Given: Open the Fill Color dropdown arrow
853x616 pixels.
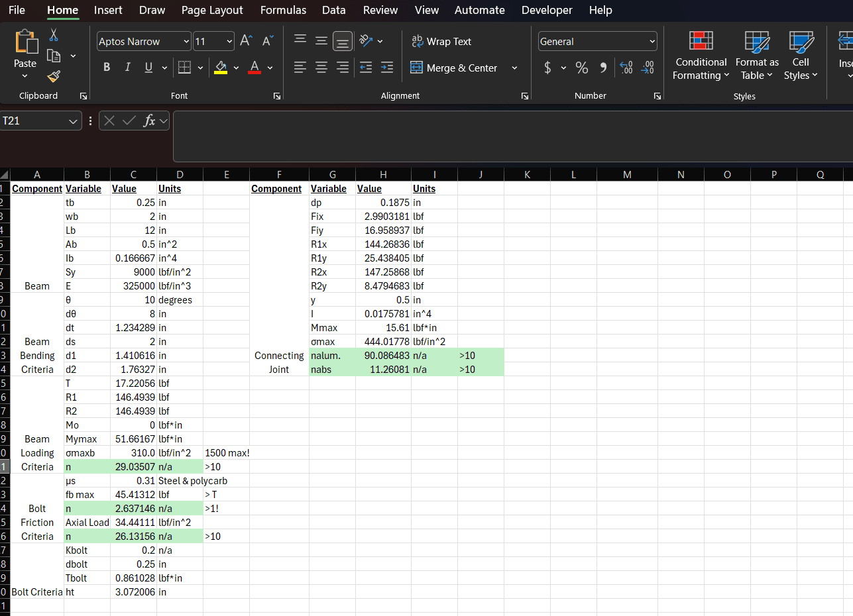Looking at the screenshot, I should (236, 68).
